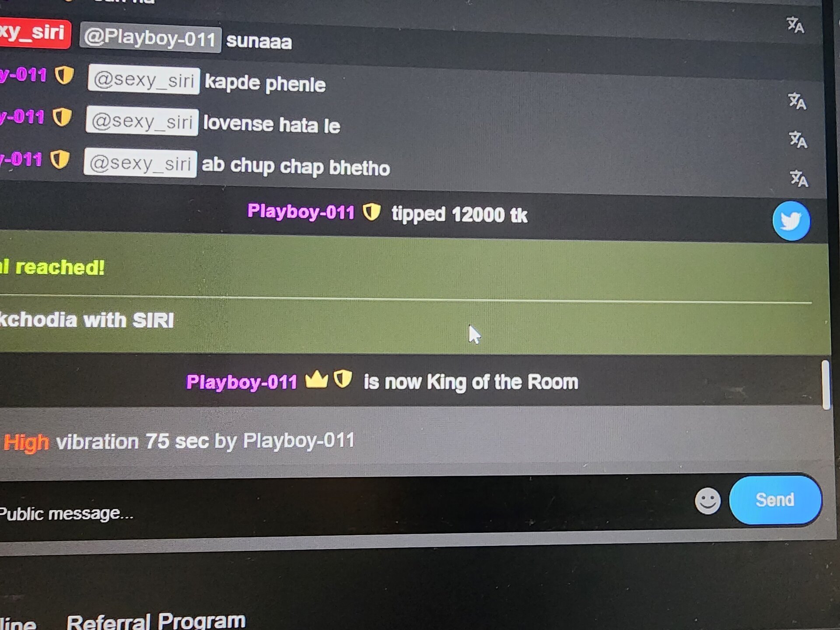Click shield badge before 'kapde phenle' message

(x=64, y=75)
